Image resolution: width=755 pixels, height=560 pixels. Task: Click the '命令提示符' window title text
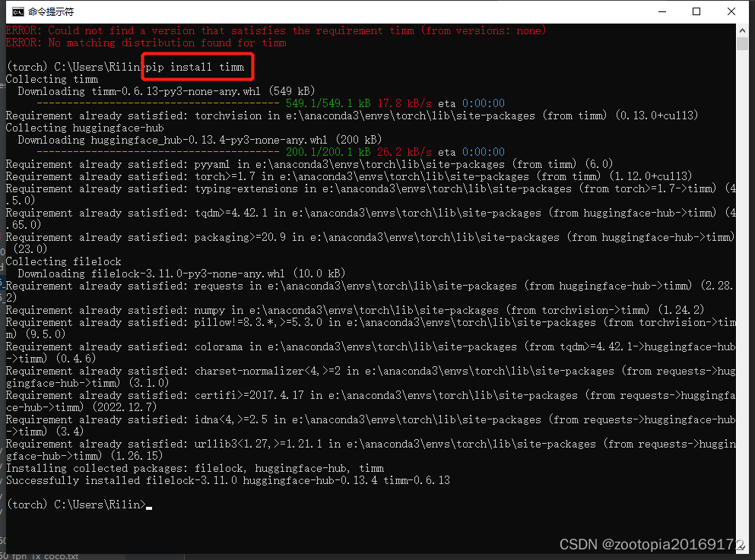(x=51, y=12)
